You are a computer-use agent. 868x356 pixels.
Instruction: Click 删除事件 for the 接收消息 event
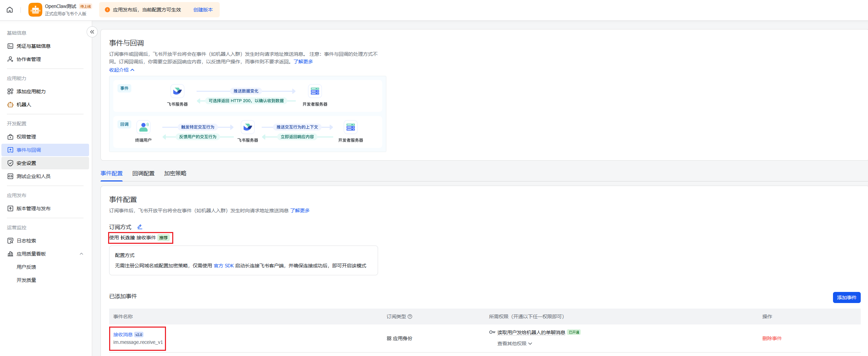pyautogui.click(x=772, y=338)
